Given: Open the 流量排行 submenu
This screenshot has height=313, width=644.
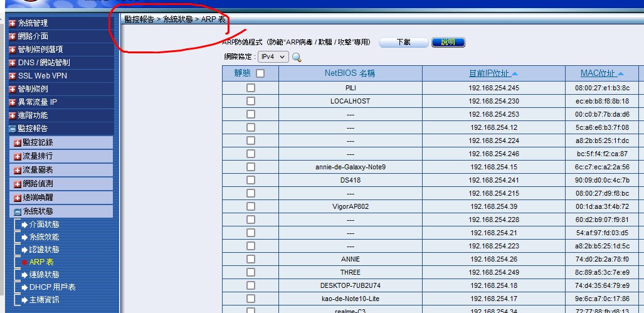Looking at the screenshot, I should click(x=38, y=156).
